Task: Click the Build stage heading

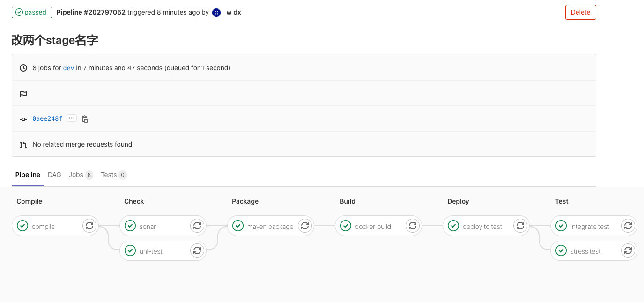Action: (x=348, y=201)
